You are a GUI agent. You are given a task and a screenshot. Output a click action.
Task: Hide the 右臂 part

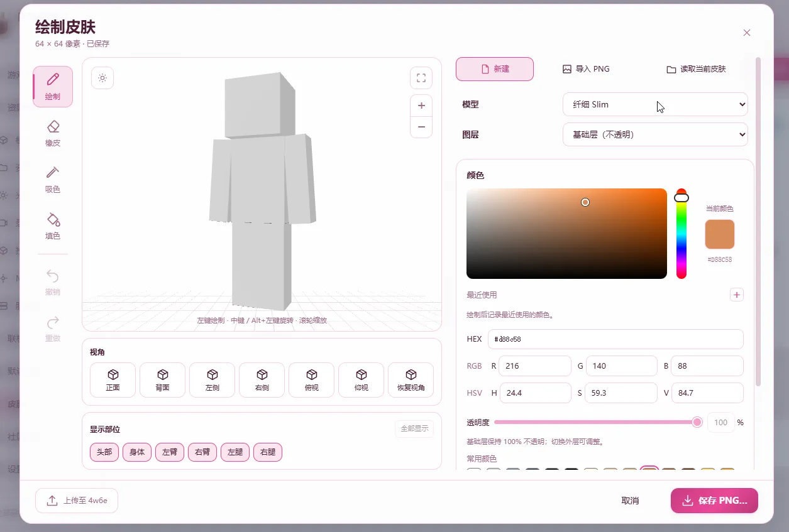(x=202, y=452)
